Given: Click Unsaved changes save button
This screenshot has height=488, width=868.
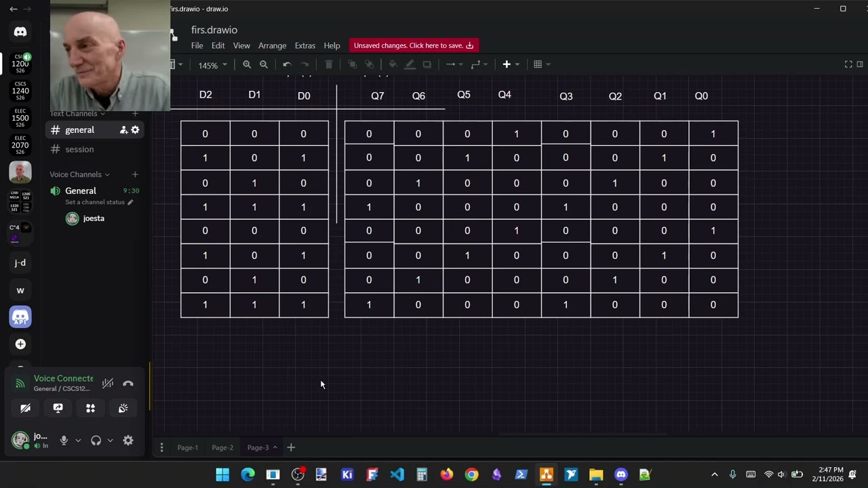Looking at the screenshot, I should point(414,45).
